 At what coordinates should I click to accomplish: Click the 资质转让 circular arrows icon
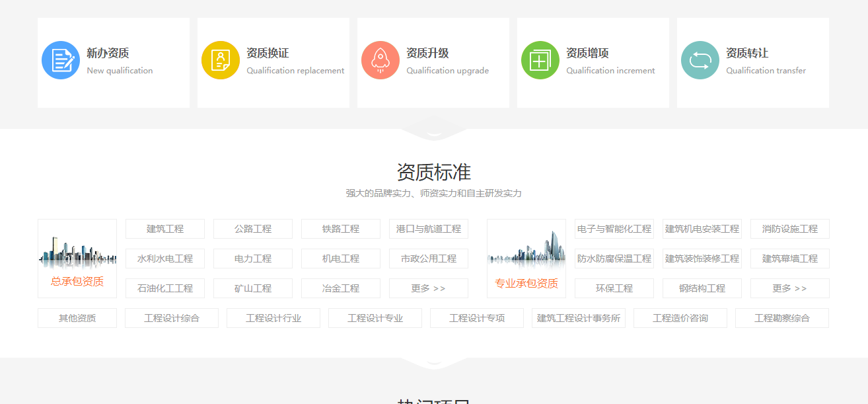700,60
